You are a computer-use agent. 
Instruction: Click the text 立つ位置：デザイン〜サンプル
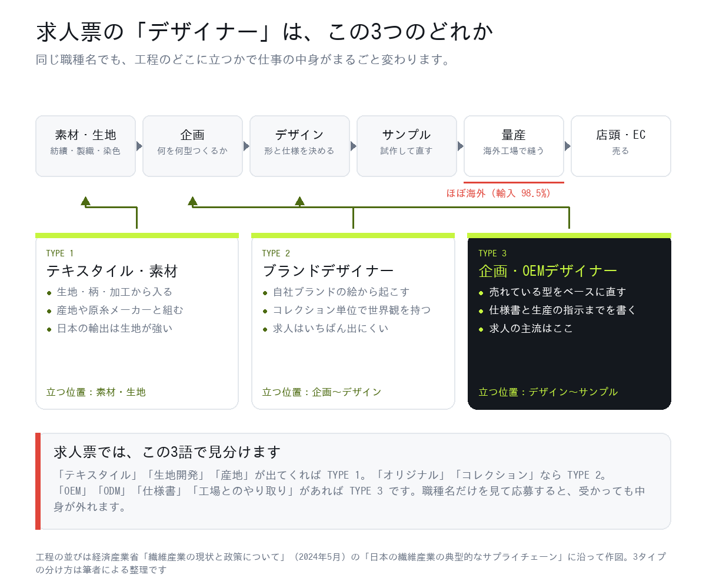[548, 392]
